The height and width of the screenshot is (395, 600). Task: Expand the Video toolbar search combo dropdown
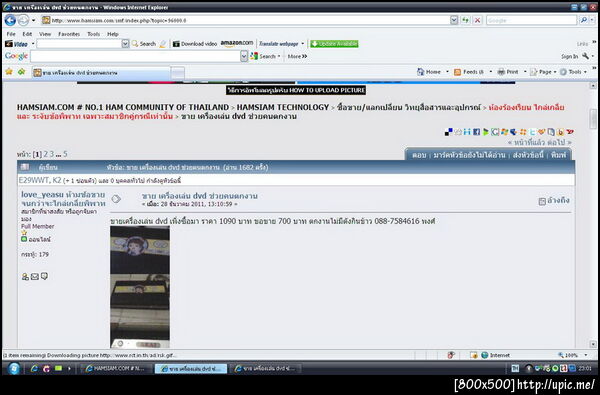point(125,44)
